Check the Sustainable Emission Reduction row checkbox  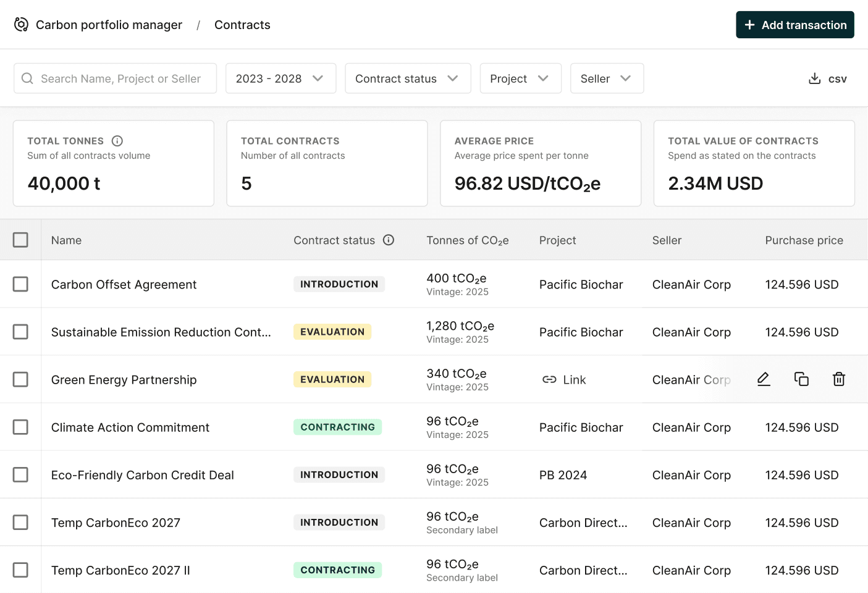coord(20,332)
